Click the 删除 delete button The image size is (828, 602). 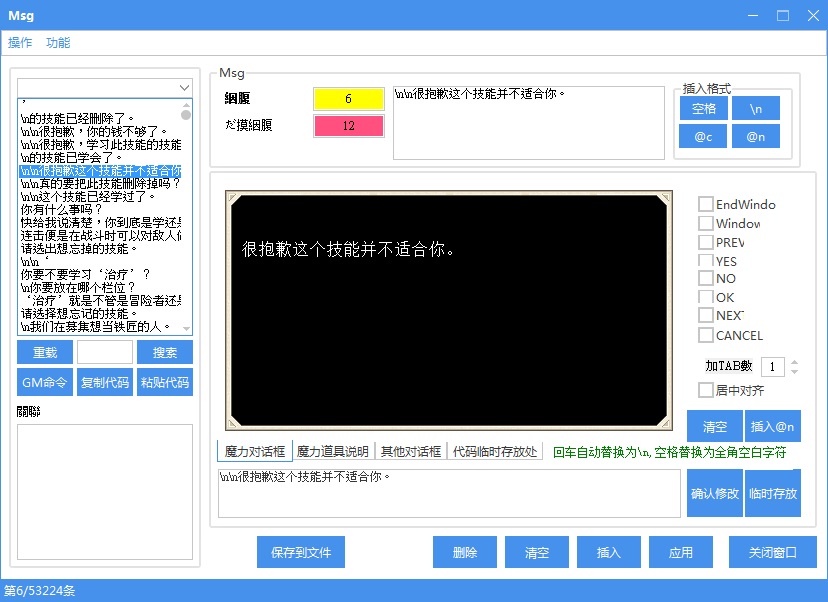465,552
